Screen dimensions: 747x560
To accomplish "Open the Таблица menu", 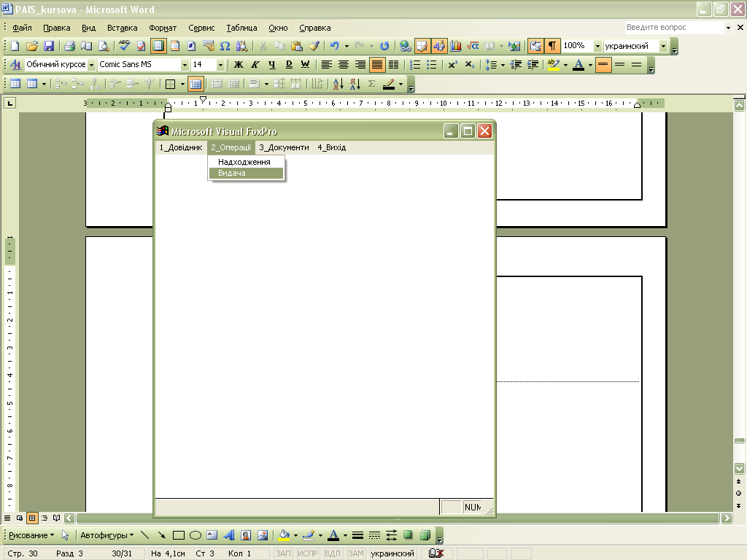I will [241, 28].
